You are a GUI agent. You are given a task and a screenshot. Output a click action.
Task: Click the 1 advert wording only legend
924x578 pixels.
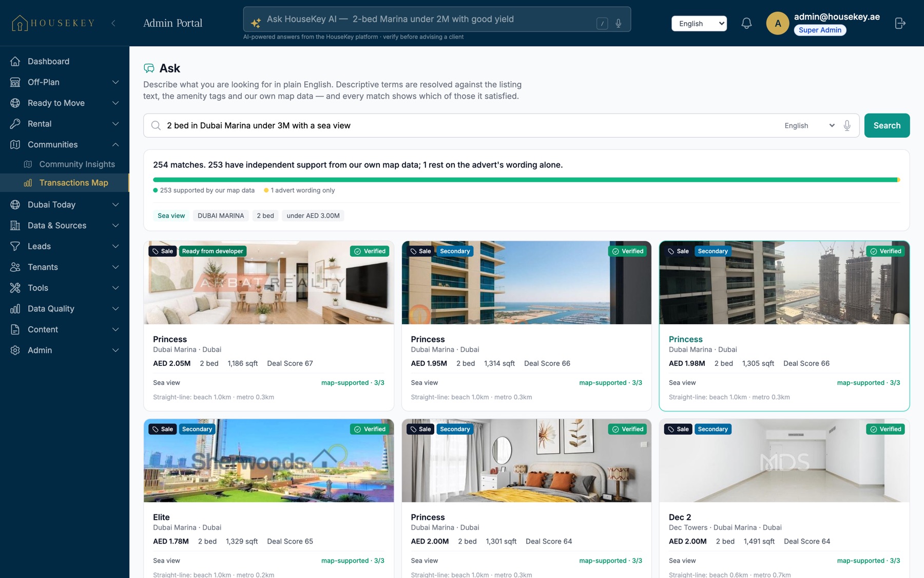pos(299,191)
